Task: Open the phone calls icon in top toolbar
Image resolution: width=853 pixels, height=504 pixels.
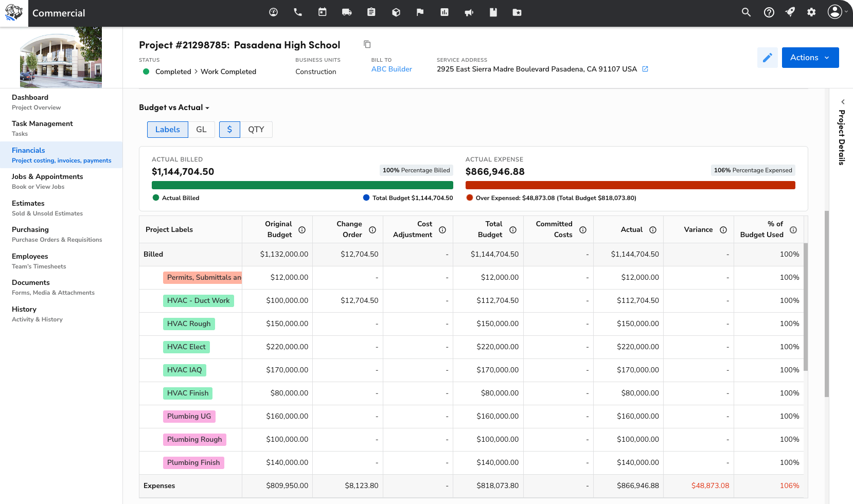Action: (298, 12)
